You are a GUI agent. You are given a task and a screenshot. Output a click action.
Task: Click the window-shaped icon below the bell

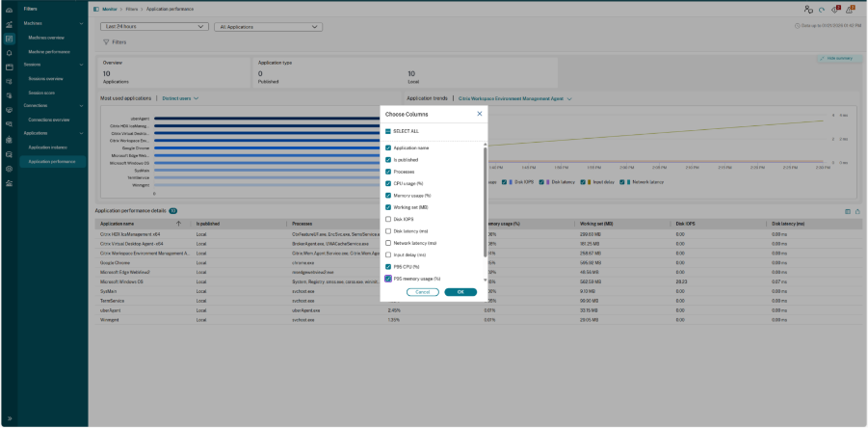(9, 67)
